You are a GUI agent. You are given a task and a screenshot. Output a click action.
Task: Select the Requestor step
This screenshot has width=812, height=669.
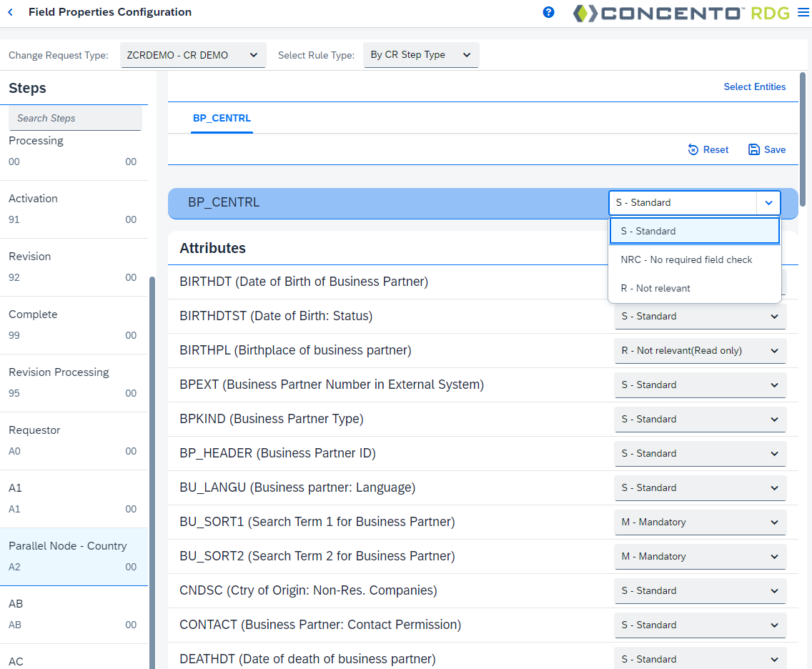pyautogui.click(x=74, y=441)
